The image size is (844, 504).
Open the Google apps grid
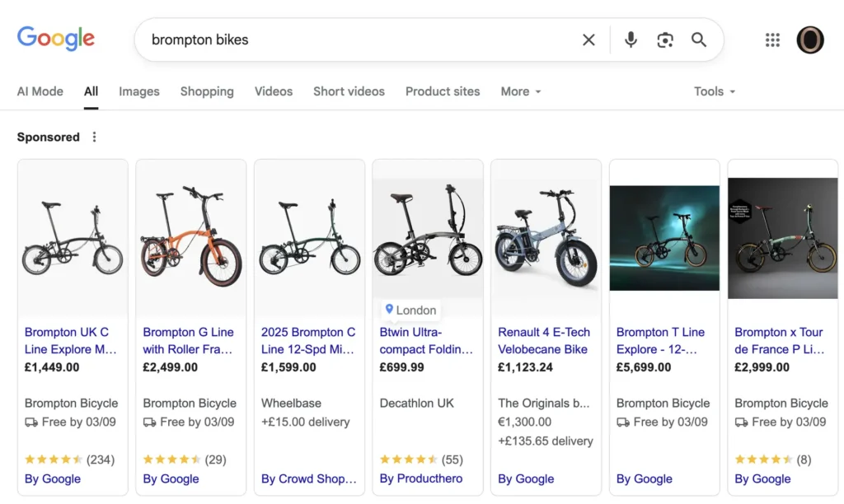pos(772,40)
